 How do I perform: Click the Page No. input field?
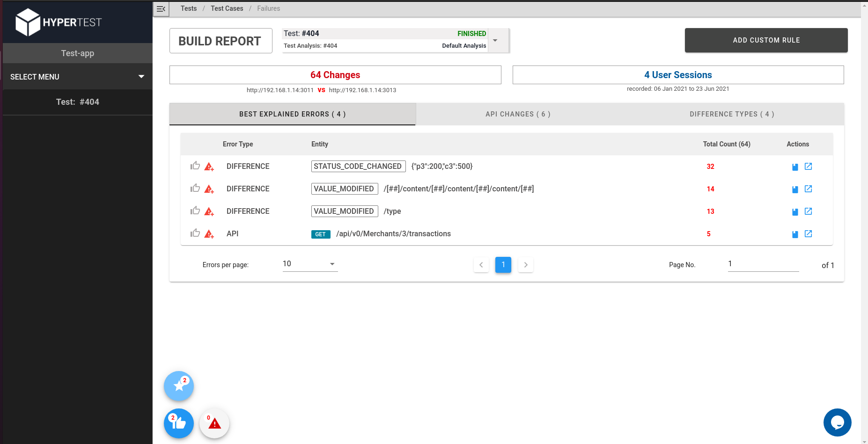[763, 264]
